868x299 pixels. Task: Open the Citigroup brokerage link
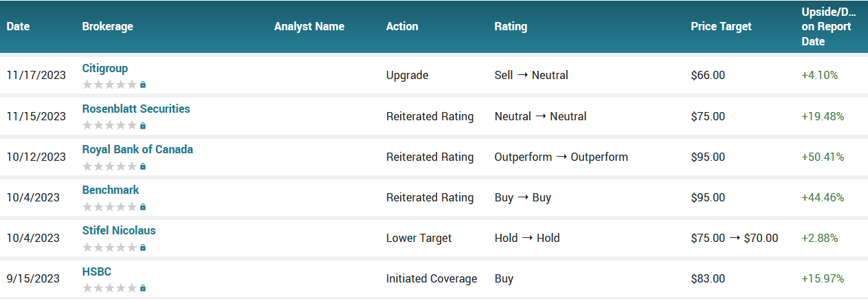[x=105, y=68]
